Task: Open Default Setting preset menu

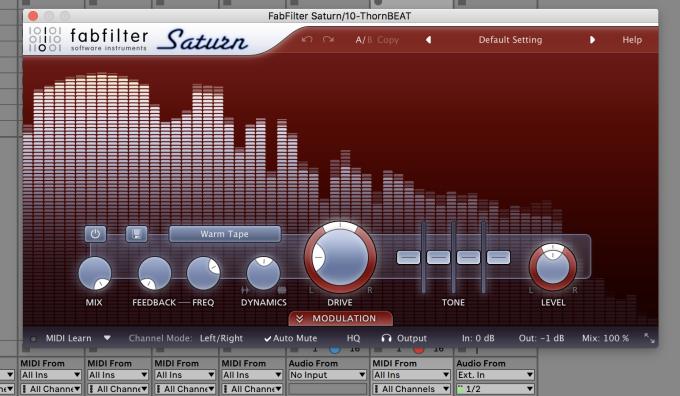Action: point(510,40)
